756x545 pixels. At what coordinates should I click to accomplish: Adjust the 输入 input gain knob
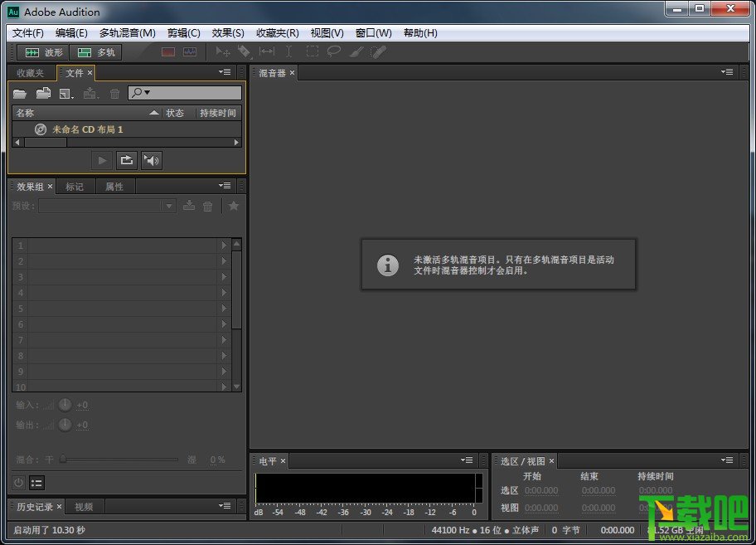[65, 405]
